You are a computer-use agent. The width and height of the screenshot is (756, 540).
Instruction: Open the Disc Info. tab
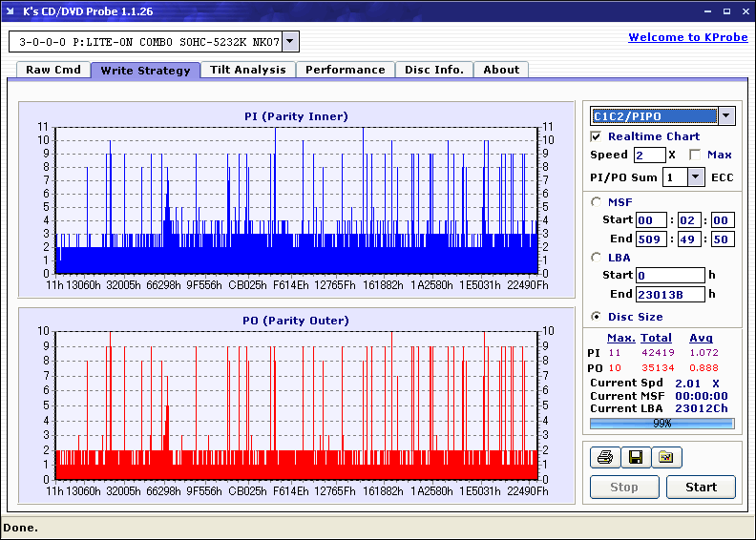click(x=433, y=70)
